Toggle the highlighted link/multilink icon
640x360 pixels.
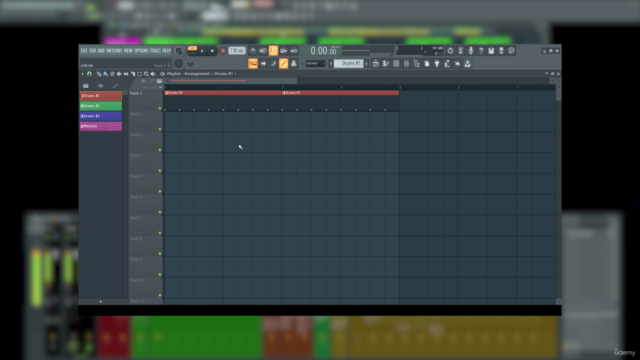(x=283, y=64)
